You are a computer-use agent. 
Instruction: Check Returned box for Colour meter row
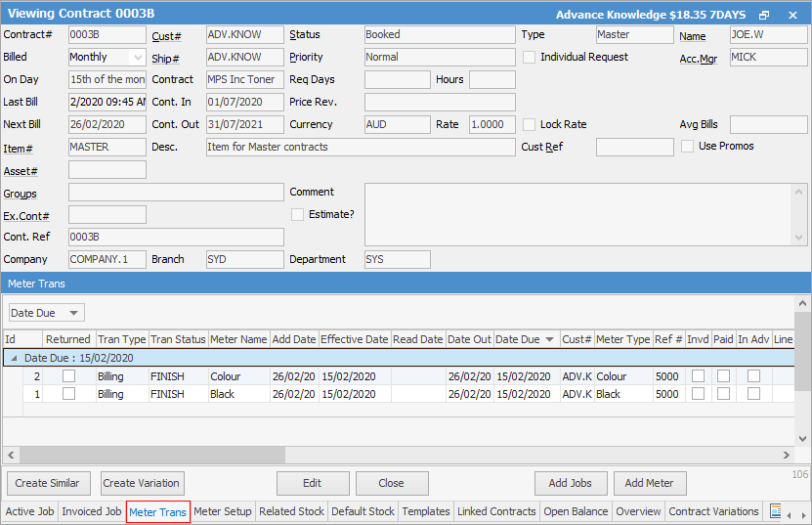68,376
